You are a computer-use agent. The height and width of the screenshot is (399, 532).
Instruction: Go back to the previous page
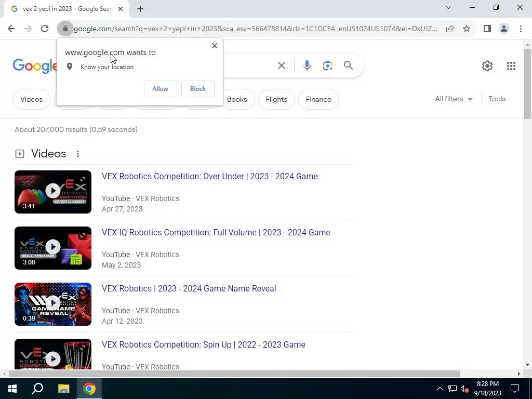[11, 29]
